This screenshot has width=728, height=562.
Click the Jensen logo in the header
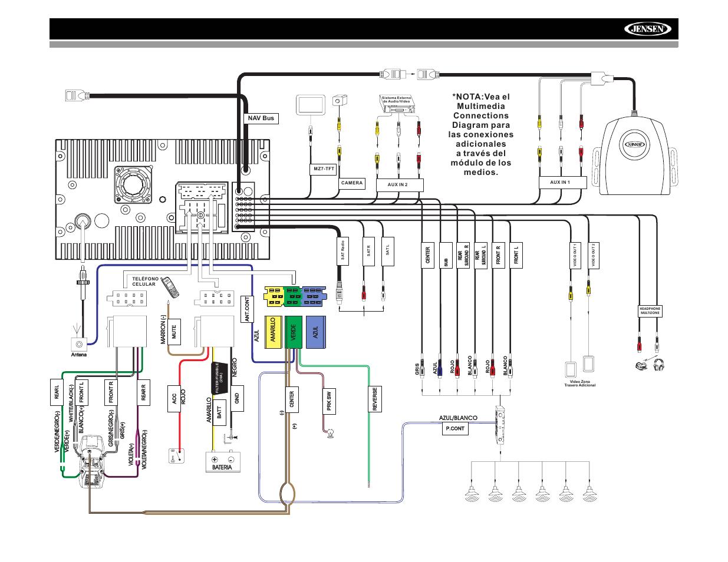pyautogui.click(x=647, y=29)
